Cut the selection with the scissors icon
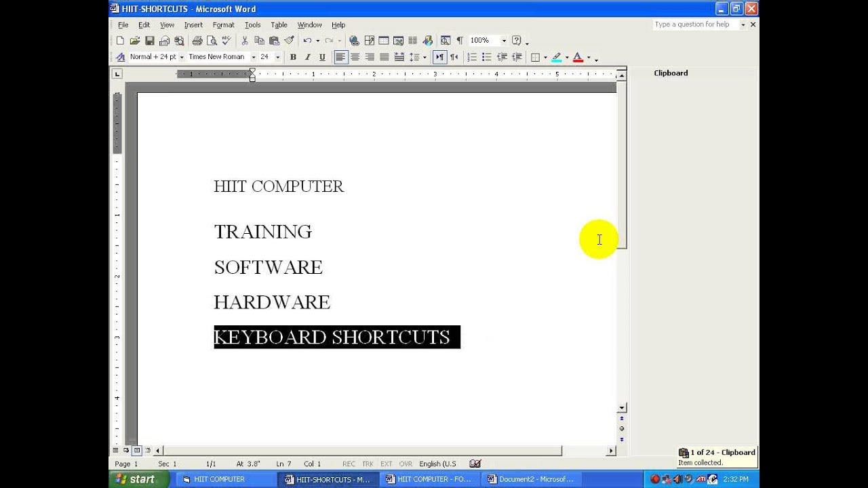868x488 pixels. point(245,41)
